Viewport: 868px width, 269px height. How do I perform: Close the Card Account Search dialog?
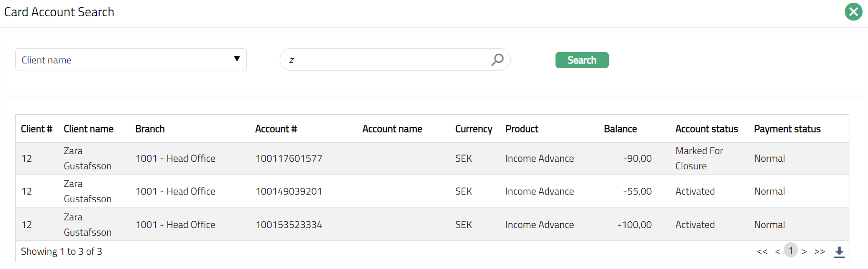853,12
